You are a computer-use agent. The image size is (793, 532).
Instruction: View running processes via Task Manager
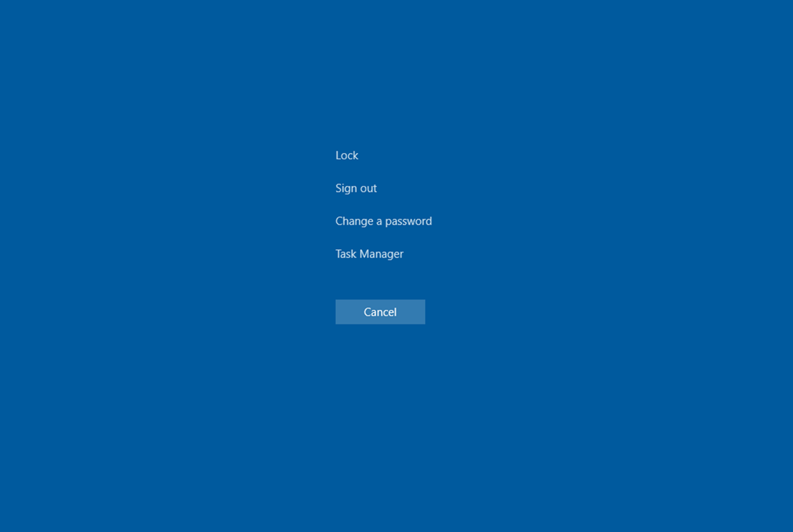point(369,253)
